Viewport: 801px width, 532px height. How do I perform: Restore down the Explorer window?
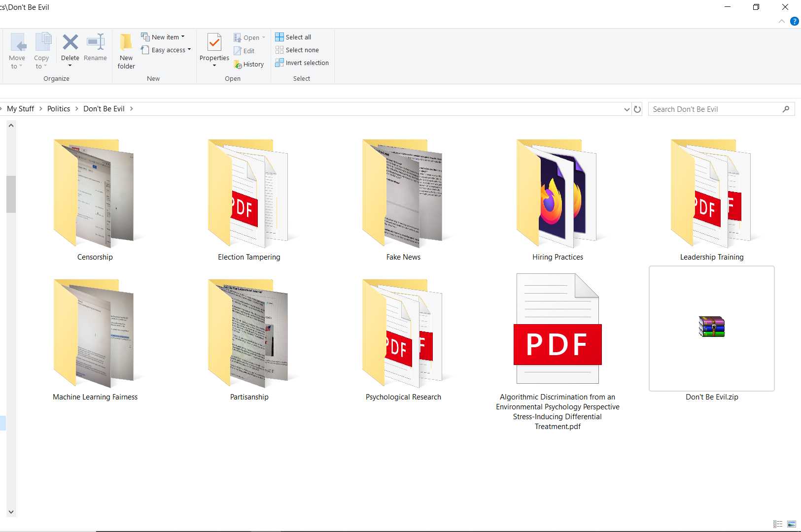point(756,7)
